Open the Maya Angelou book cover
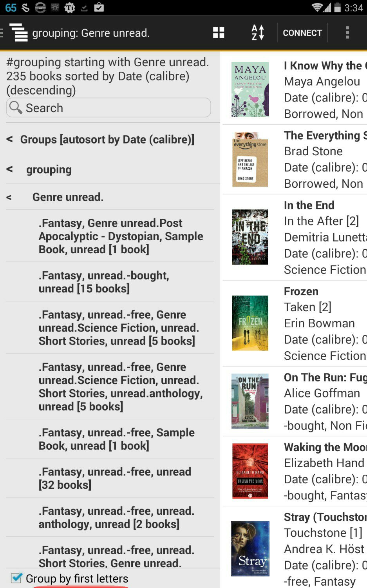This screenshot has width=367, height=588. pos(250,89)
